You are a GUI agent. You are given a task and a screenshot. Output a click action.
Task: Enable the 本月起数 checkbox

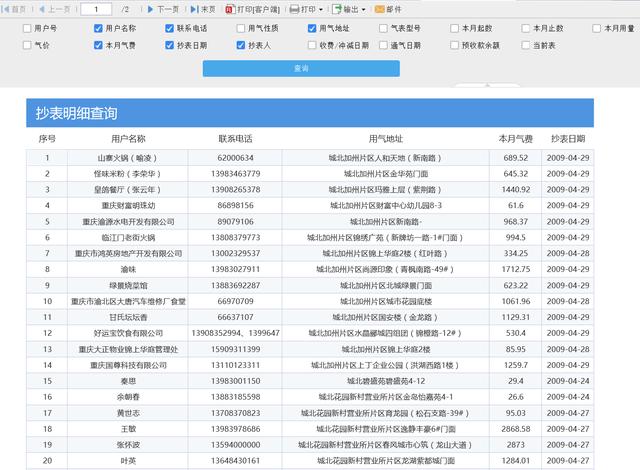pos(454,28)
